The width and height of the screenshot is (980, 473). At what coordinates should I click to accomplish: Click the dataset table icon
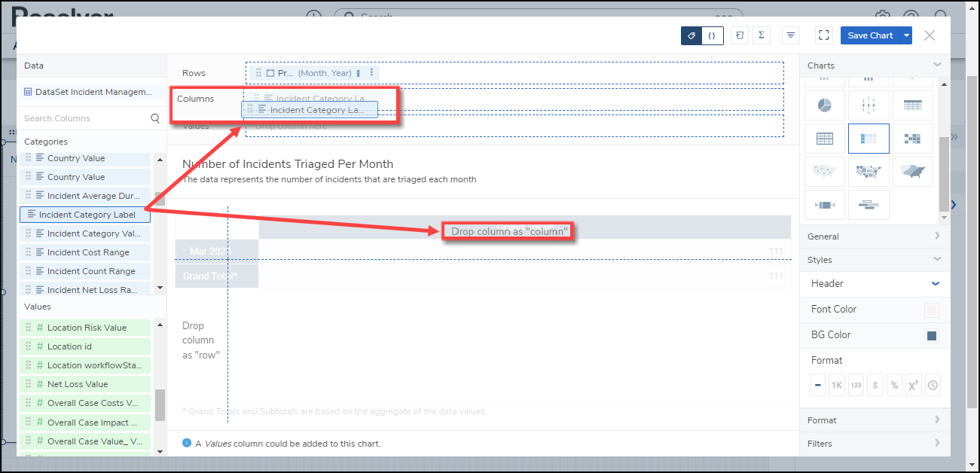(x=28, y=92)
